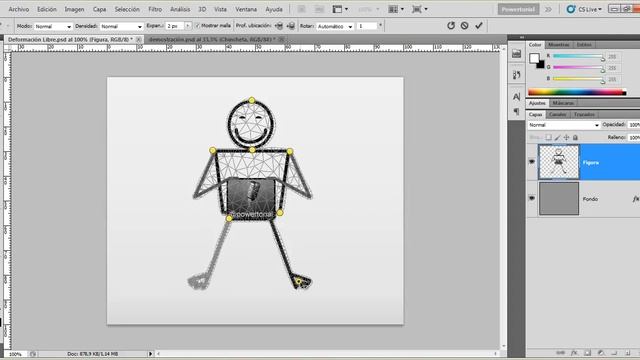
Task: Select the Trazados panel tab
Action: coord(584,114)
